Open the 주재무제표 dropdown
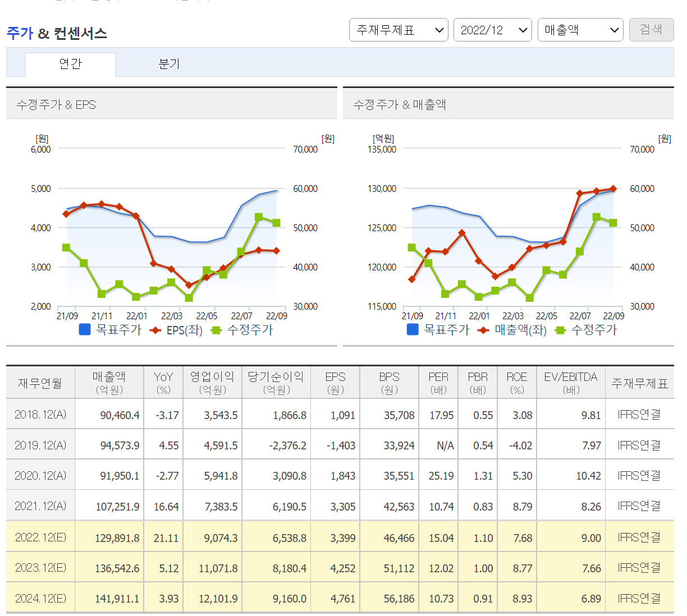Image resolution: width=687 pixels, height=616 pixels. (x=399, y=30)
